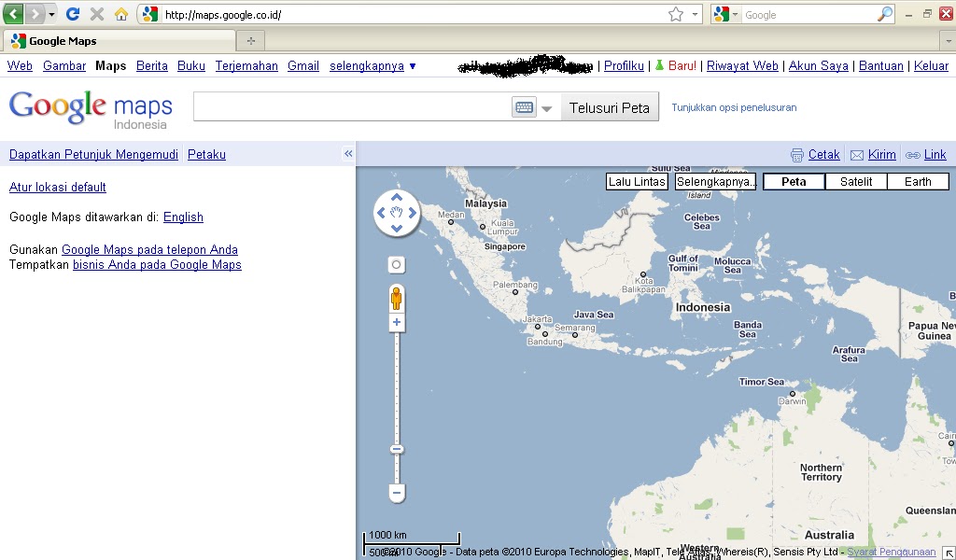
Task: Open the Akun Saya link
Action: pos(818,66)
